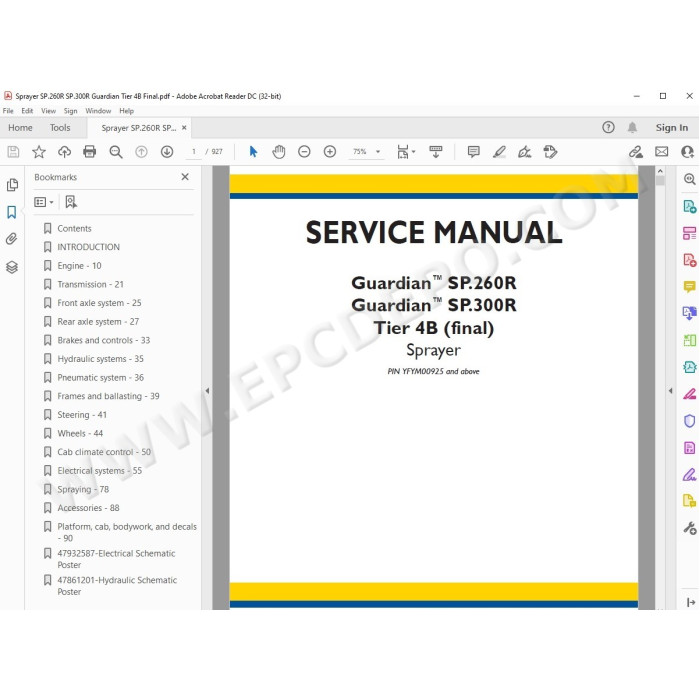Open the Attachments paperclip icon
Image resolution: width=700 pixels, height=700 pixels.
tap(12, 239)
